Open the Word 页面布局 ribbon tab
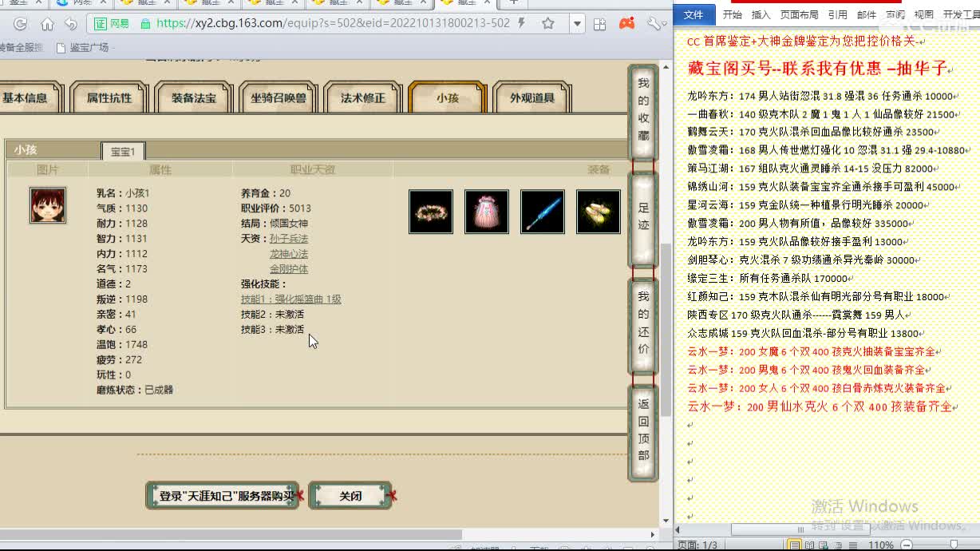This screenshot has width=980, height=551. (799, 14)
